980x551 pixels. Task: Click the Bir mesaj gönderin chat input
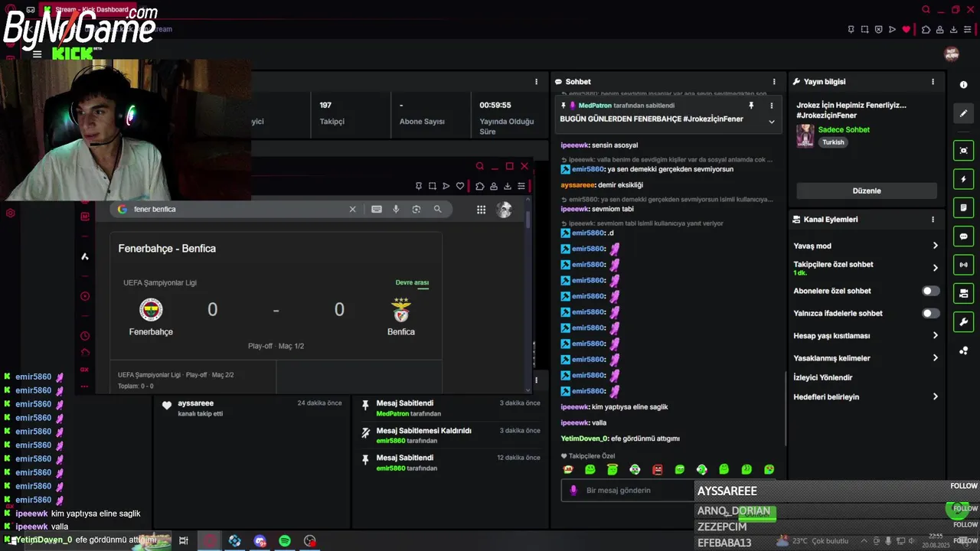pos(629,491)
